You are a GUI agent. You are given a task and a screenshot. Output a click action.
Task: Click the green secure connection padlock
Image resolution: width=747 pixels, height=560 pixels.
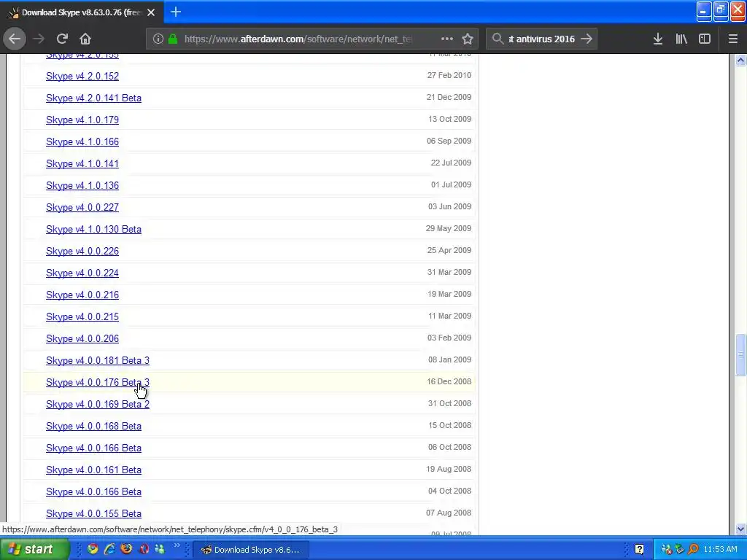pos(173,39)
